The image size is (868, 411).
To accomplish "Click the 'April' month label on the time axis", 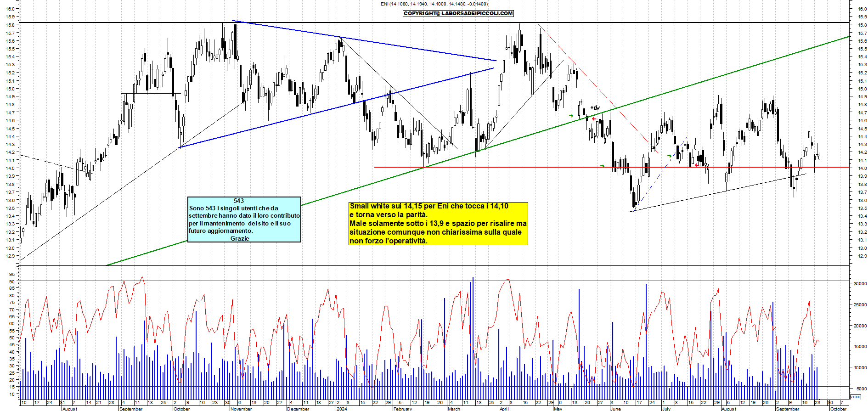I will 504,409.
